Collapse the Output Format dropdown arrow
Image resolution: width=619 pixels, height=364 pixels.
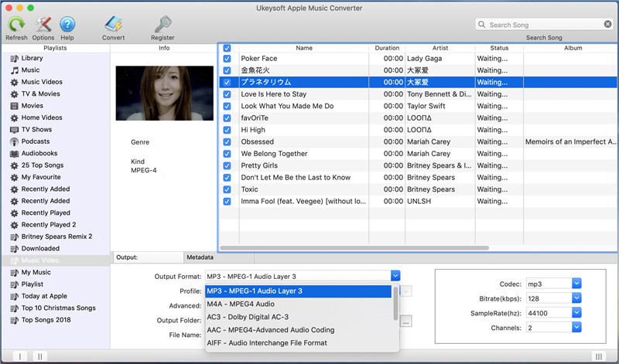coord(395,276)
